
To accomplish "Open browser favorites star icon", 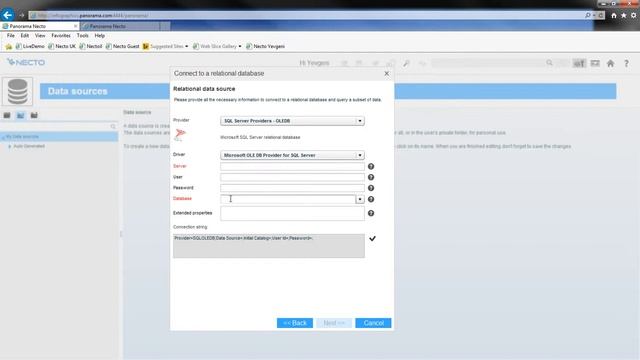I will click(x=623, y=16).
